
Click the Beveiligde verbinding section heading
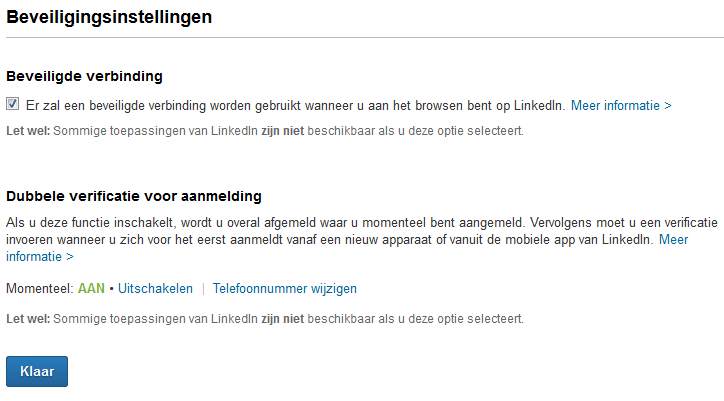pyautogui.click(x=84, y=76)
